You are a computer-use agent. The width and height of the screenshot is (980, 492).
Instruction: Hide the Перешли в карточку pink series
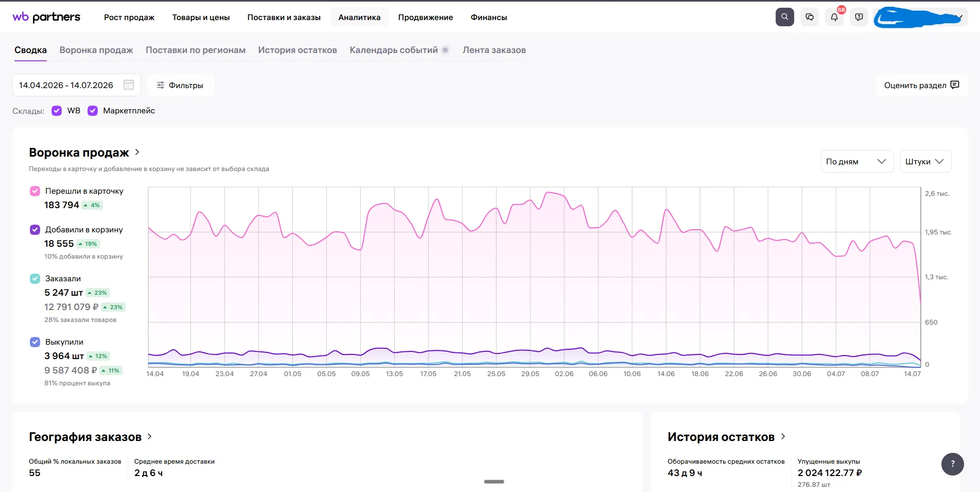(35, 191)
